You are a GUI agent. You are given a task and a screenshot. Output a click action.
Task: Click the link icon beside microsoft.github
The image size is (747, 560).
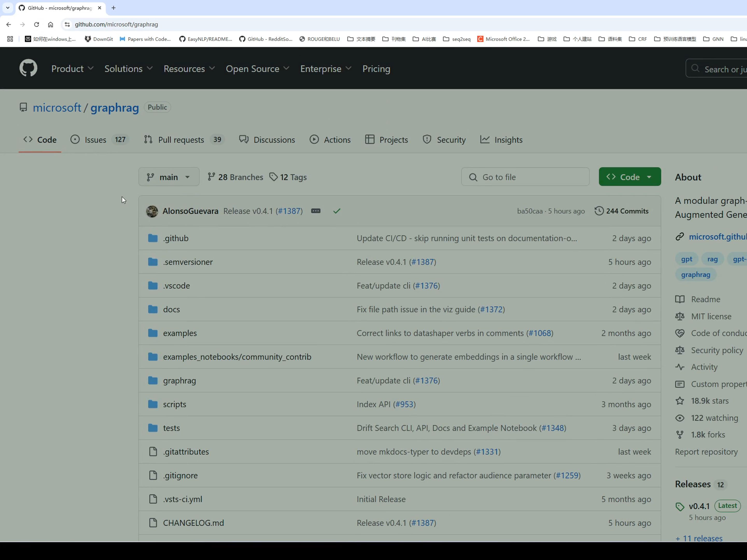click(x=680, y=236)
